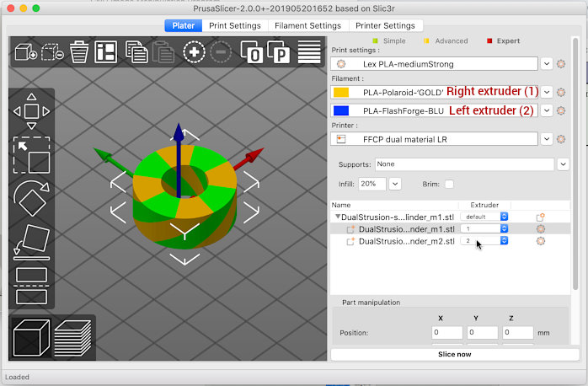
Task: Click gear icon on the m2.stl part row
Action: [x=540, y=241]
